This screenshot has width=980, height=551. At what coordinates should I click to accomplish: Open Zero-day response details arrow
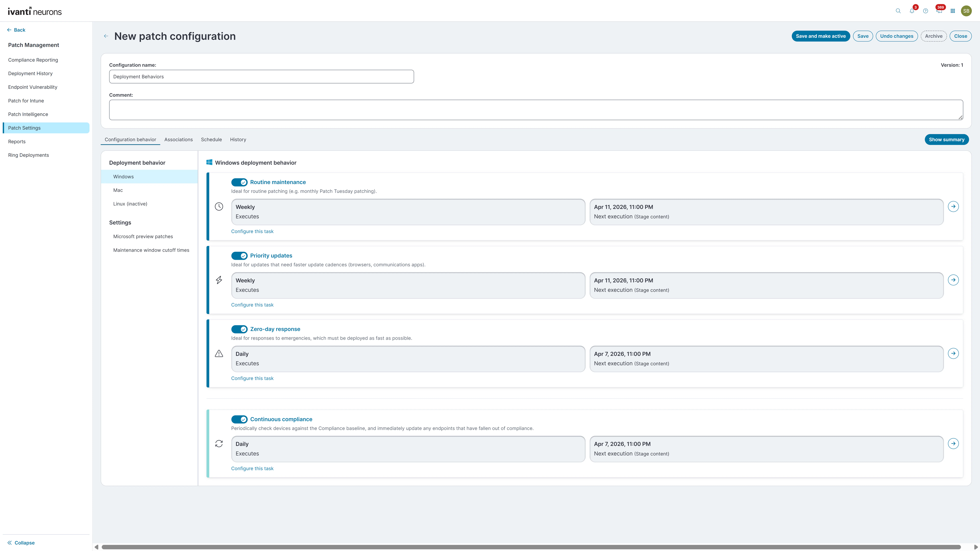coord(953,353)
